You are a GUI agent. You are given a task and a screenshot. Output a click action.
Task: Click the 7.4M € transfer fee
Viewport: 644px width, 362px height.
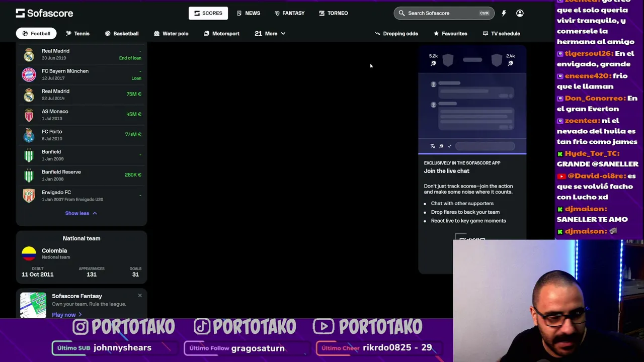[133, 134]
